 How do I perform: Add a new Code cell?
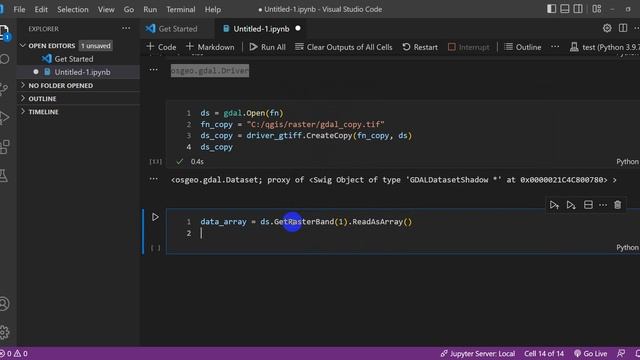[x=162, y=47]
